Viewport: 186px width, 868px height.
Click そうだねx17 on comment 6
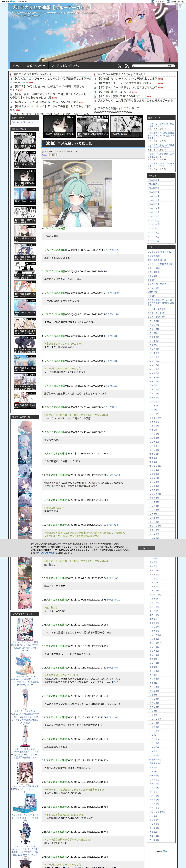112,361
